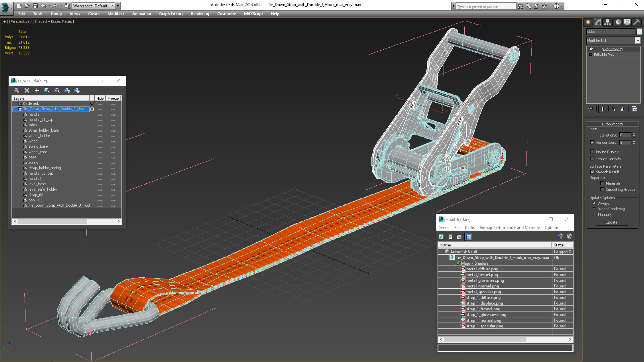
Task: Switch to the Motion panel tab
Action: click(617, 22)
